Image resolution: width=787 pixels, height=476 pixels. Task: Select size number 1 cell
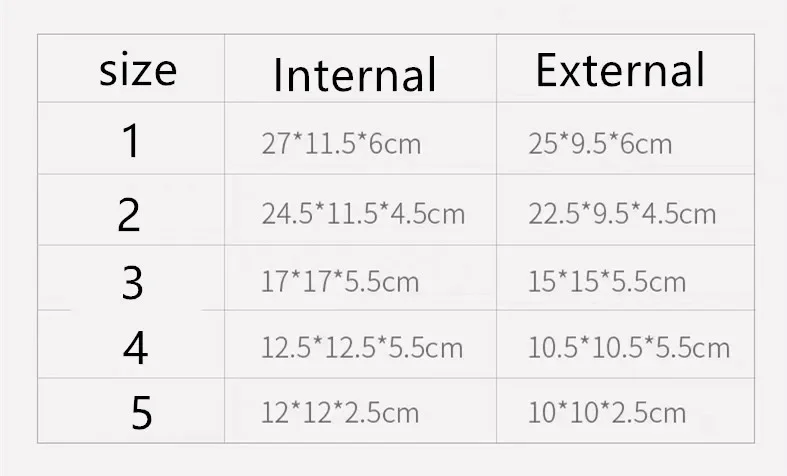[x=131, y=141]
